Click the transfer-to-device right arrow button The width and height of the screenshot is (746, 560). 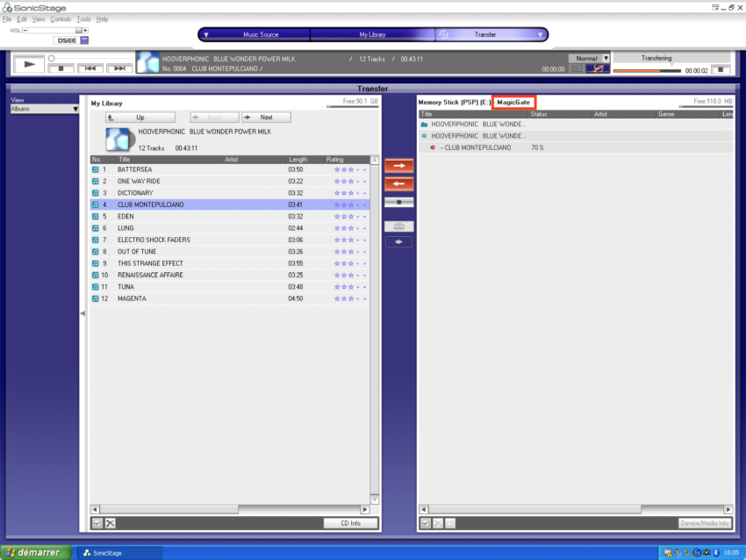398,165
